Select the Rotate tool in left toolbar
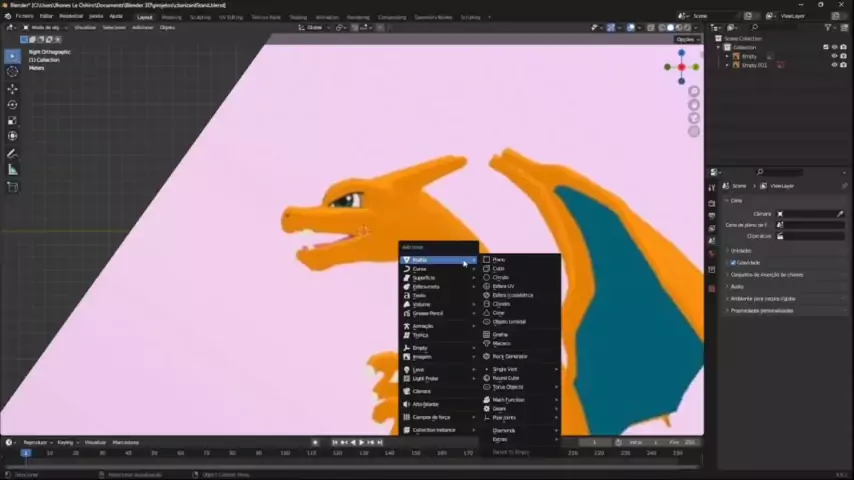The image size is (854, 480). 13,105
